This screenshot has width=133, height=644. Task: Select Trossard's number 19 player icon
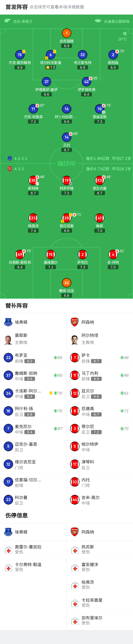point(66,180)
